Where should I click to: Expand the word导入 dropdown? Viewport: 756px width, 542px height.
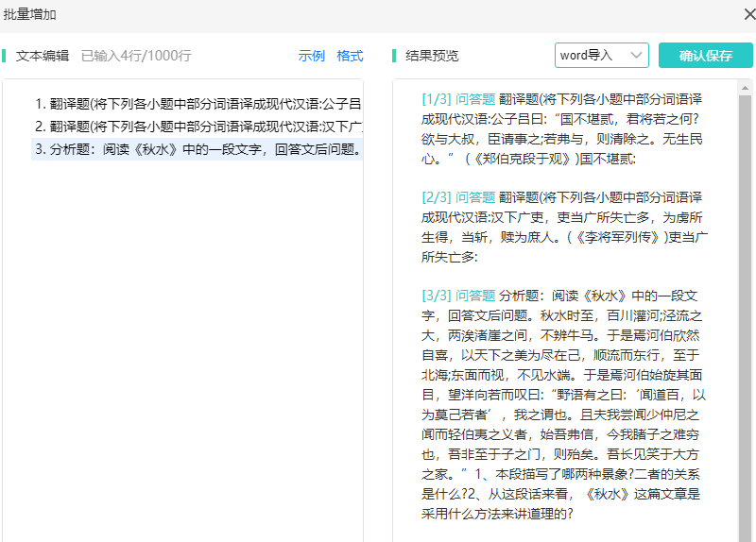[x=601, y=56]
